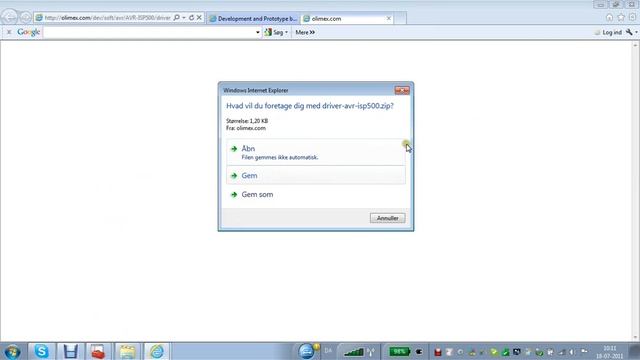Click the volume speaker tray icon

pyautogui.click(x=572, y=352)
